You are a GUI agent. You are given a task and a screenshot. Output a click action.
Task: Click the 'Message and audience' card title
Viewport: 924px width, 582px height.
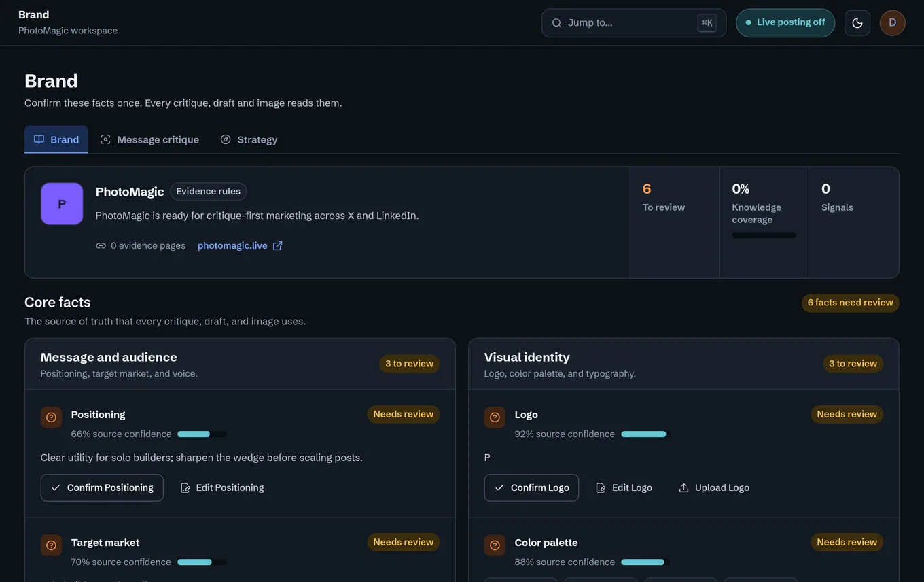point(109,357)
